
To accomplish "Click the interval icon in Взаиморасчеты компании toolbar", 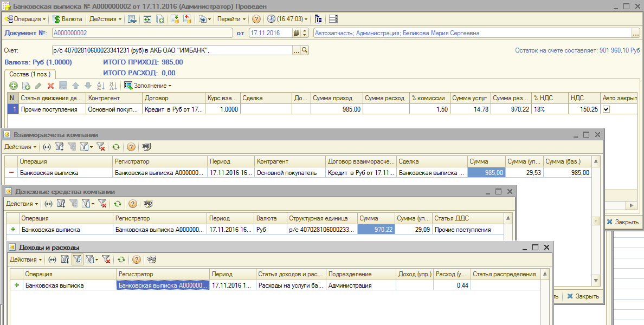I will coord(47,147).
